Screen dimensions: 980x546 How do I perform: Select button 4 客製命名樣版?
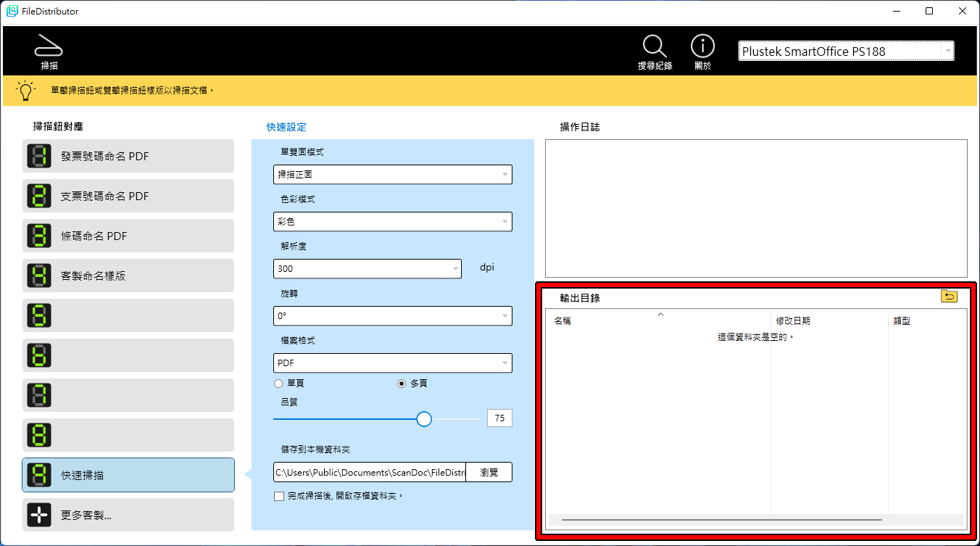[128, 276]
